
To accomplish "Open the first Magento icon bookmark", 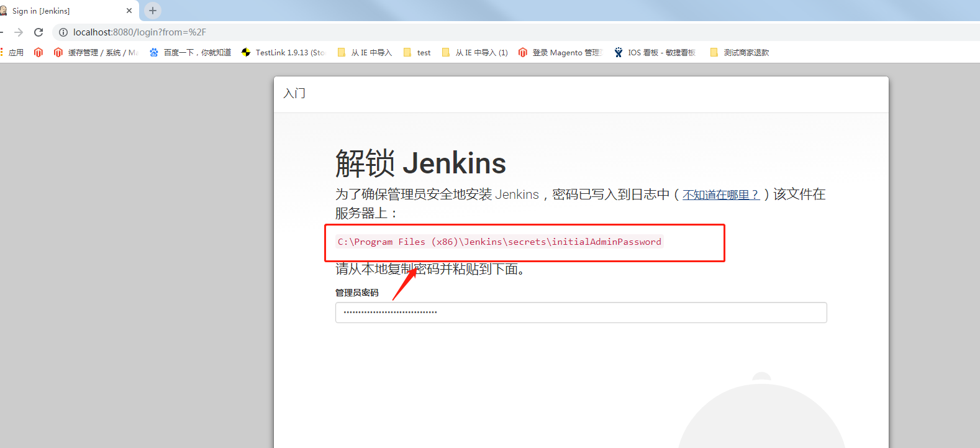I will pyautogui.click(x=39, y=53).
